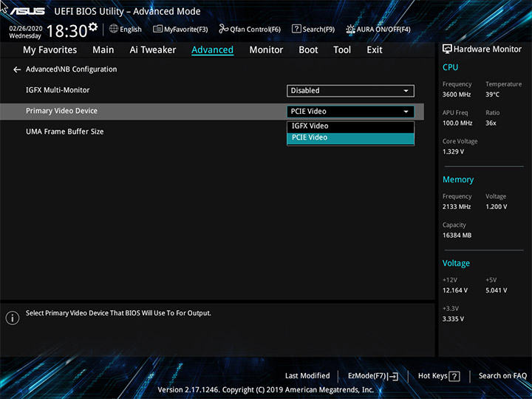Image resolution: width=532 pixels, height=399 pixels.
Task: Click memory voltage 1.200 V
Action: tap(496, 207)
